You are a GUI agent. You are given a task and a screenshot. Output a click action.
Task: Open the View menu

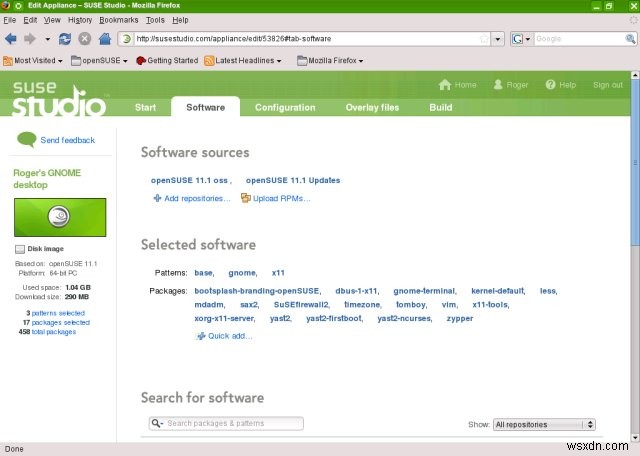point(52,20)
